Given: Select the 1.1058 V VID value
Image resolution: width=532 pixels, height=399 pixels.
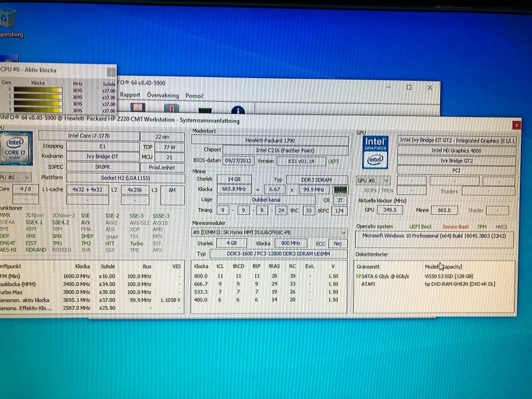Looking at the screenshot, I should (x=170, y=300).
